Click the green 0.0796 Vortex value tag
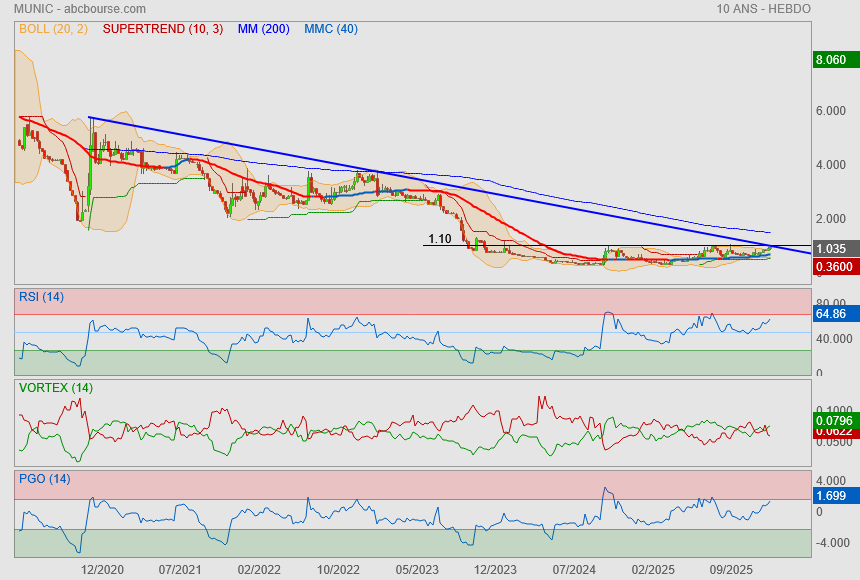This screenshot has width=860, height=580. point(833,421)
